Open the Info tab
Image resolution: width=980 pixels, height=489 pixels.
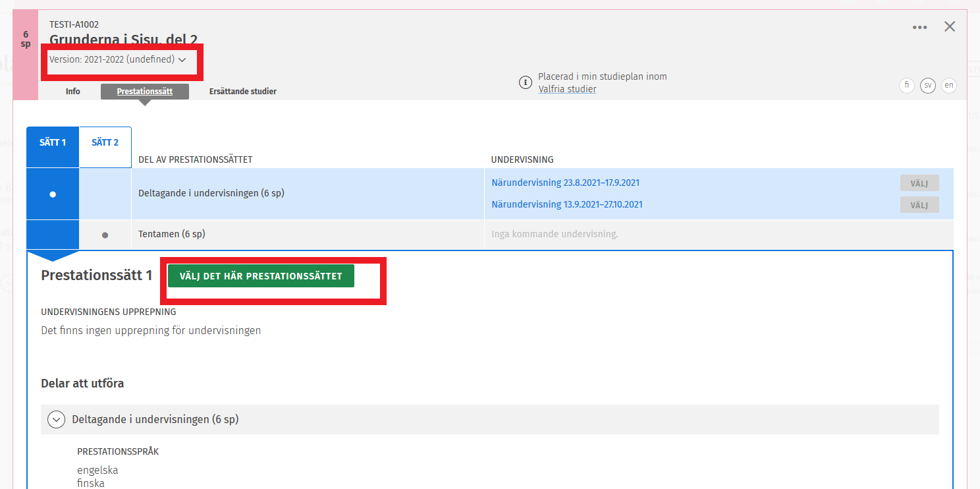click(x=73, y=92)
